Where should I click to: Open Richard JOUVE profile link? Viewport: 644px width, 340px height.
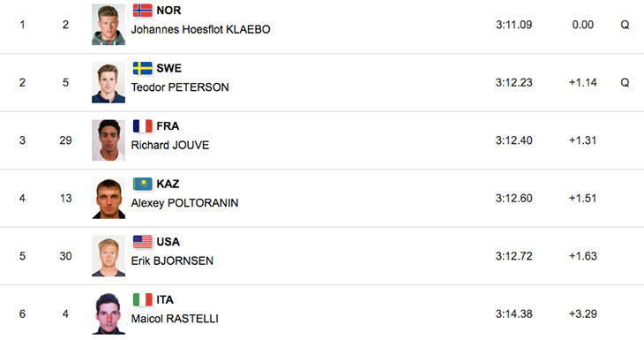pos(170,145)
